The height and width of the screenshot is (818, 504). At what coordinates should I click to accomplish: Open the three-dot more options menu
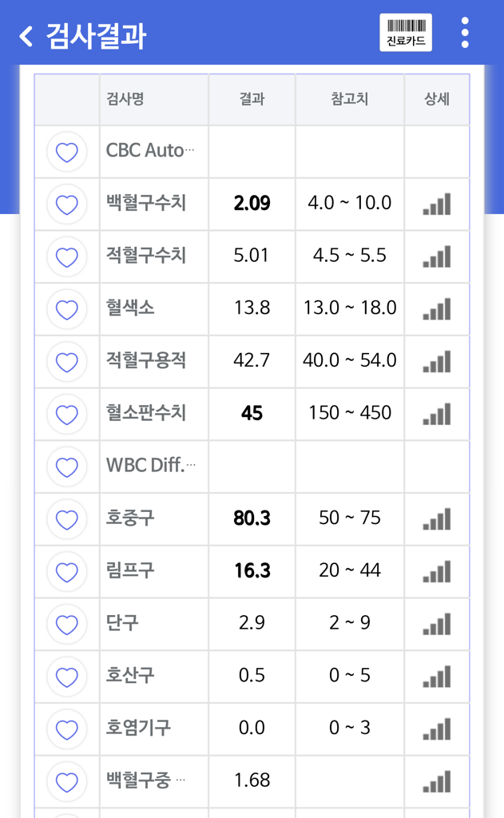pyautogui.click(x=465, y=33)
